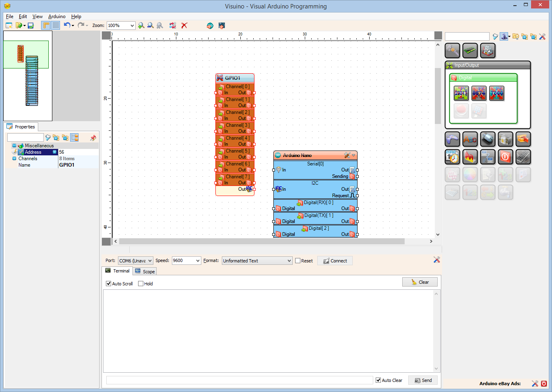Add the 7300 I2C digital component

click(496, 93)
